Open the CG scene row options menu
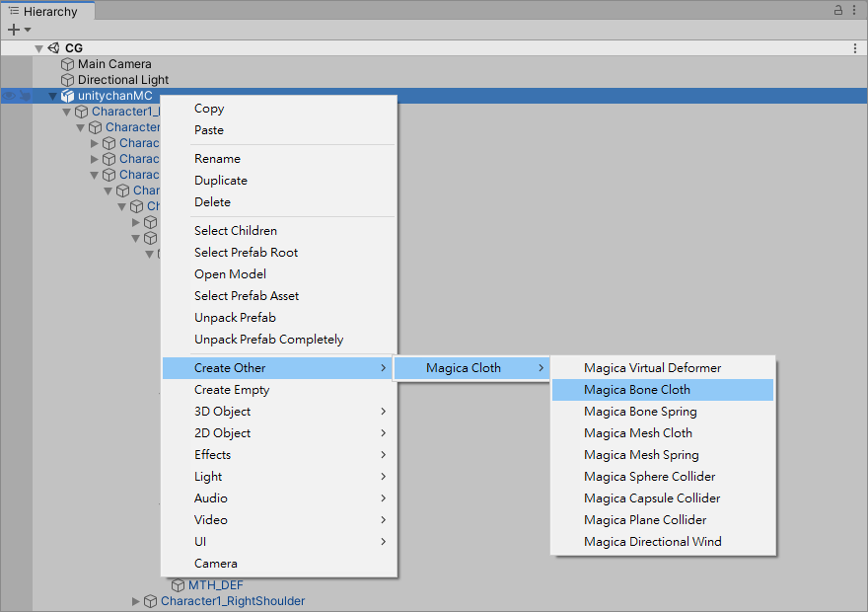This screenshot has width=868, height=612. tap(854, 48)
